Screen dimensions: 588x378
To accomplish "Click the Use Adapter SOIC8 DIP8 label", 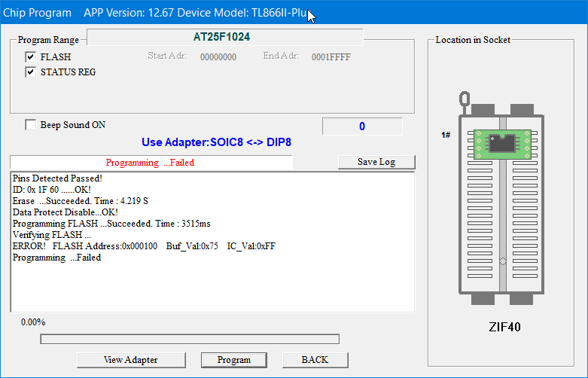I will pyautogui.click(x=217, y=142).
